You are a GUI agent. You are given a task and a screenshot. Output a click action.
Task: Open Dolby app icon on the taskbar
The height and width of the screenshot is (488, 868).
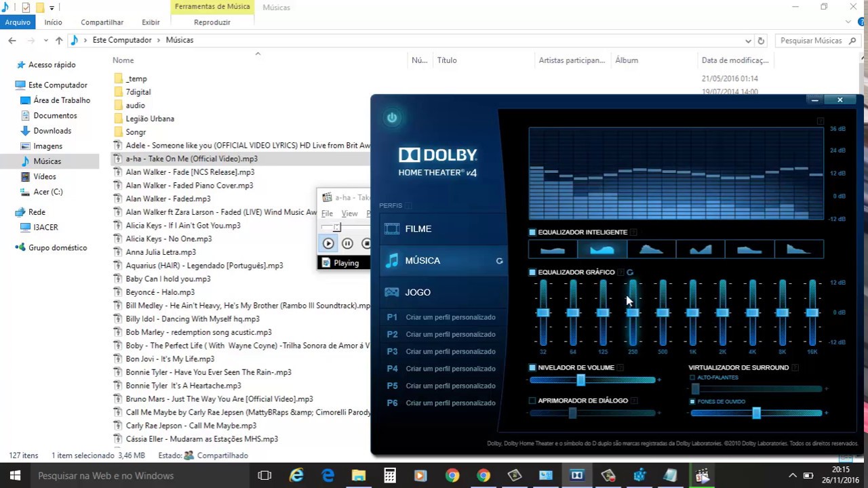[577, 476]
